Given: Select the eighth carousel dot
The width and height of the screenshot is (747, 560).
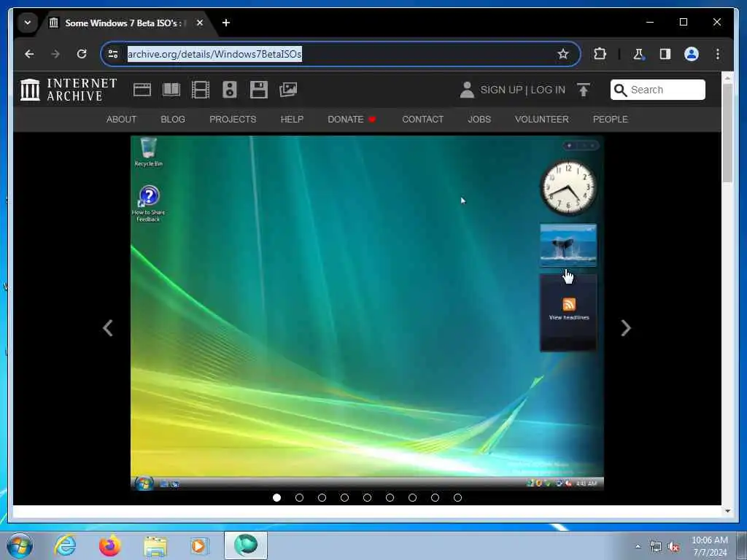Looking at the screenshot, I should click(x=435, y=497).
